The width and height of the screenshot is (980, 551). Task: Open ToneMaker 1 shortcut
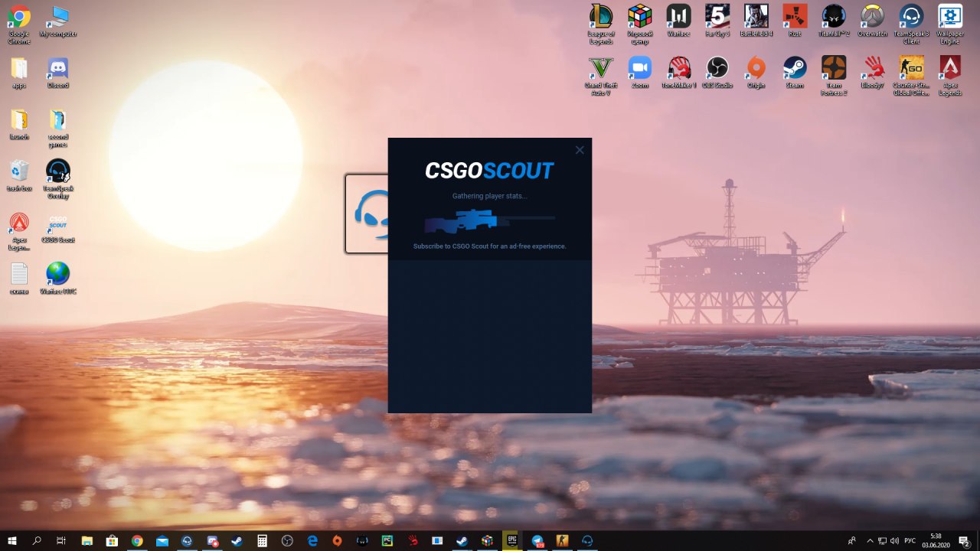coord(678,73)
